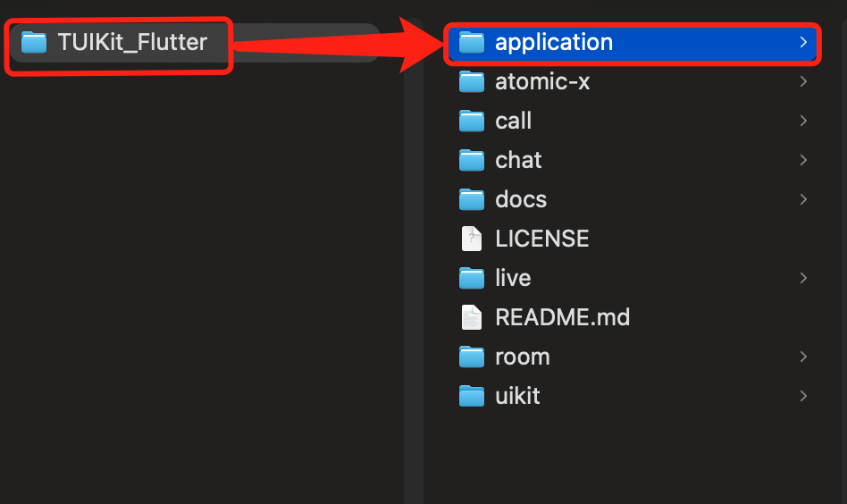847x504 pixels.
Task: Expand the call folder chevron
Action: point(803,121)
